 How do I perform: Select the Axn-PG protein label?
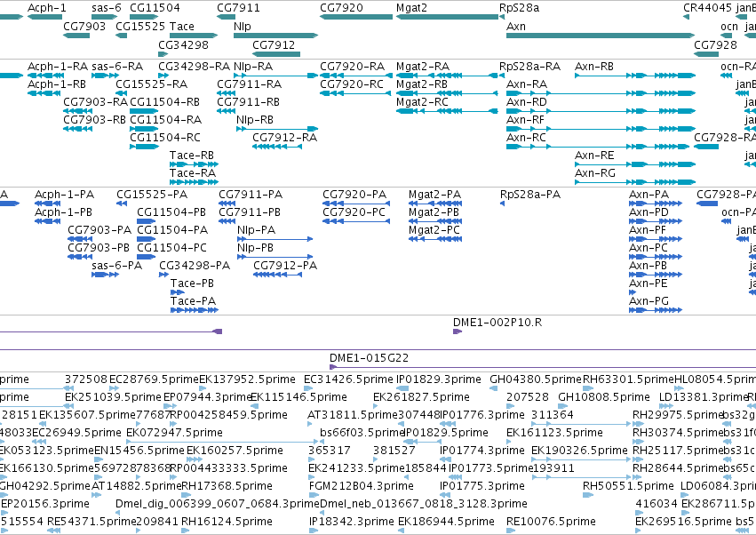click(649, 301)
